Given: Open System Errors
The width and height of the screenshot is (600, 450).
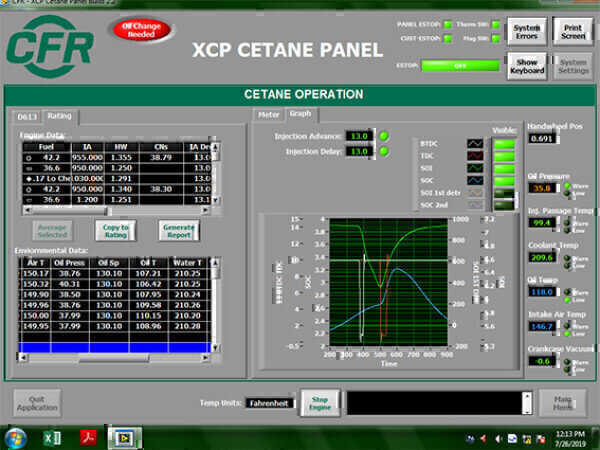Looking at the screenshot, I should click(527, 32).
